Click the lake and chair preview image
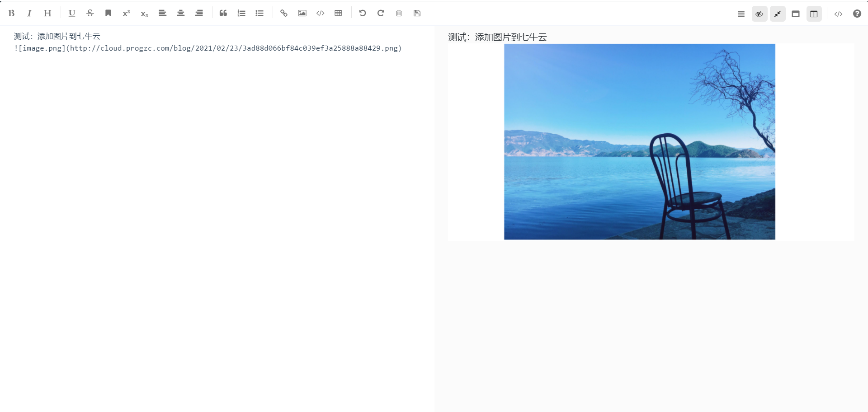 [x=640, y=142]
